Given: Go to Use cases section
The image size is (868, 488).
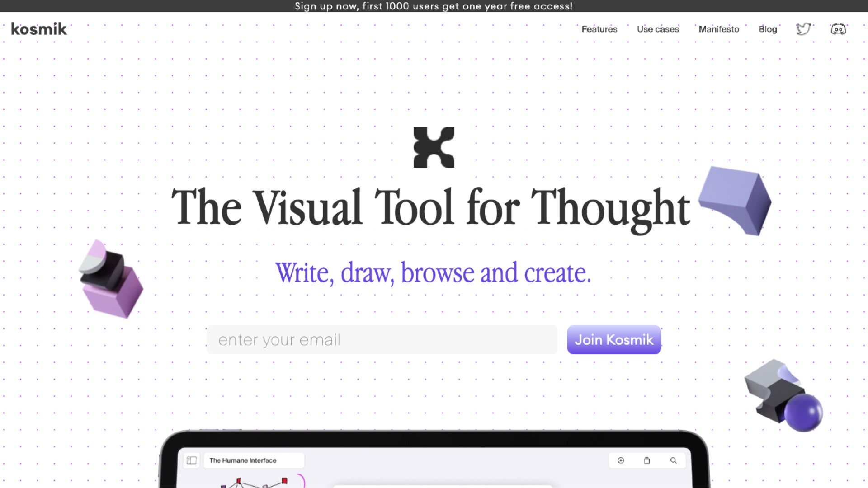Looking at the screenshot, I should pos(658,29).
